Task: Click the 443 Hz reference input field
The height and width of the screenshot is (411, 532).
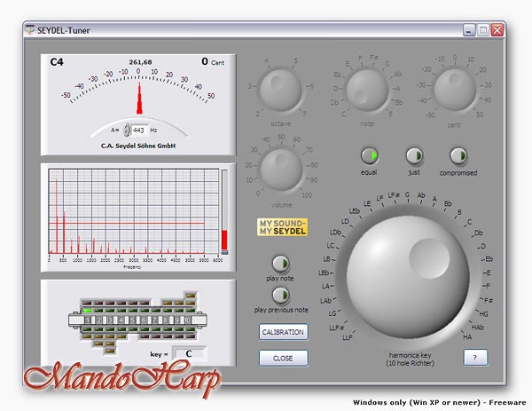Action: [x=139, y=130]
